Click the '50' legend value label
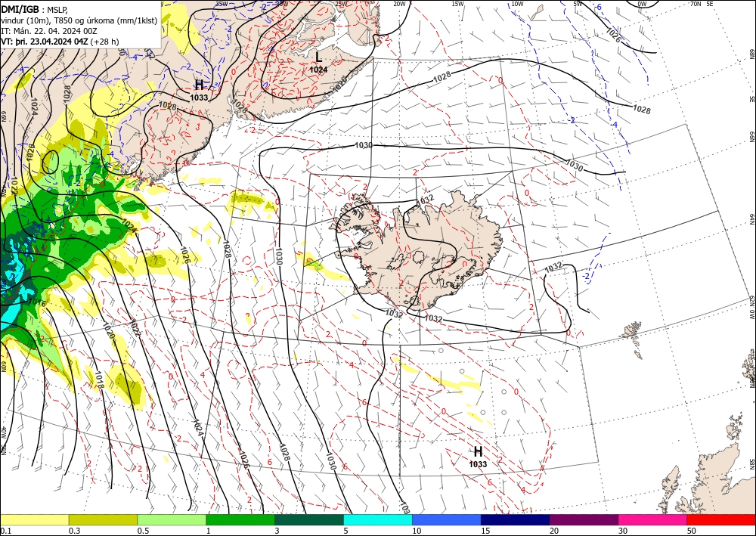 (692, 531)
